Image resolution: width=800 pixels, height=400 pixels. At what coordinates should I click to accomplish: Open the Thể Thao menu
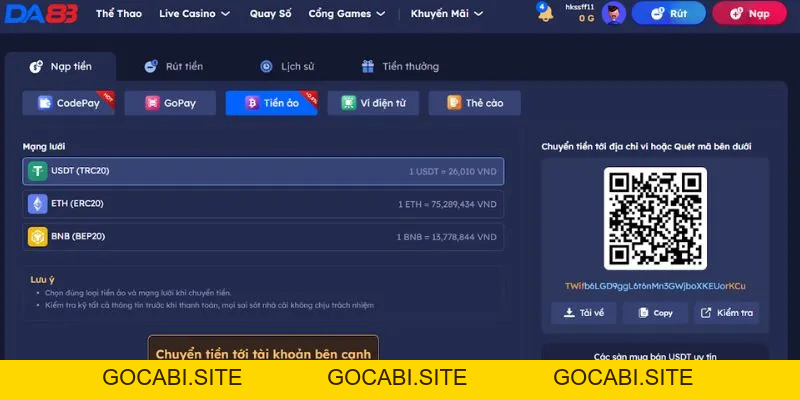coord(119,14)
